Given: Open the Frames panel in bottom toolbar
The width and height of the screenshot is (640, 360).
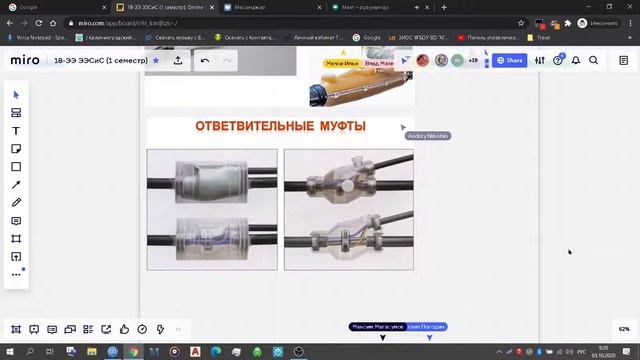Looking at the screenshot, I should 16,329.
